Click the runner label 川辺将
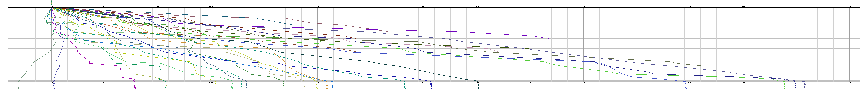 [405, 86]
